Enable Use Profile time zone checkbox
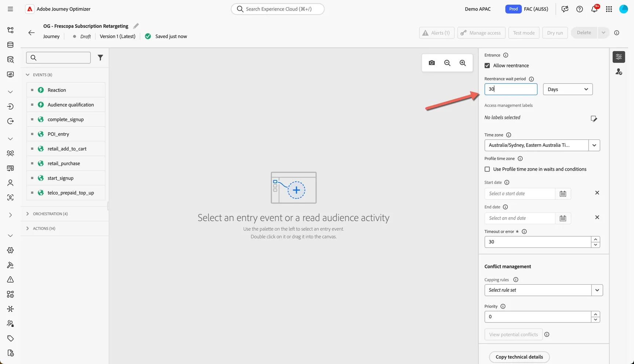Viewport: 634px width, 364px height. (487, 169)
